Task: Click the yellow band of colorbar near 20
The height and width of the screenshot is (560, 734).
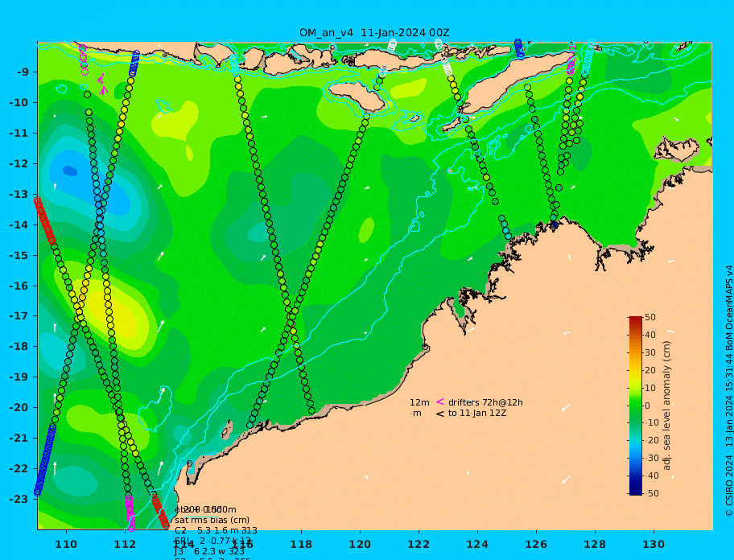Action: pos(635,371)
